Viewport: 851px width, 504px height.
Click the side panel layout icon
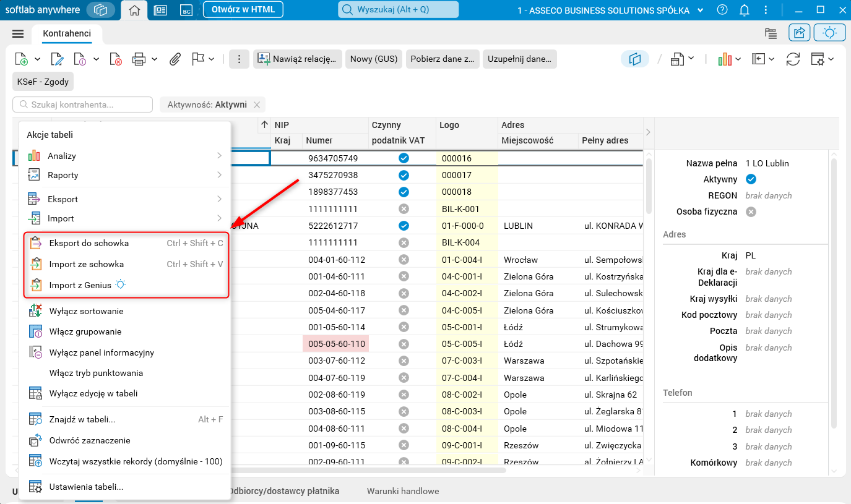759,59
